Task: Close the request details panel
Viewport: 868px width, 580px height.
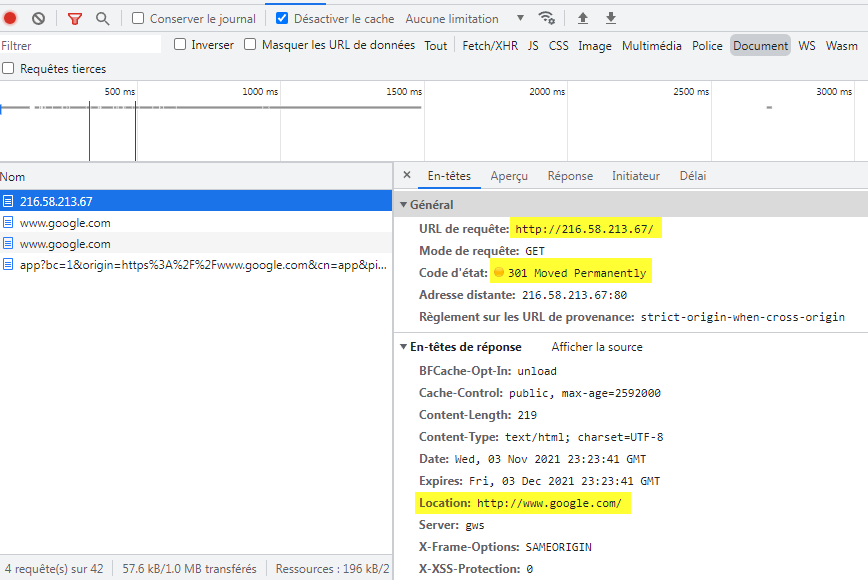Action: pyautogui.click(x=407, y=175)
